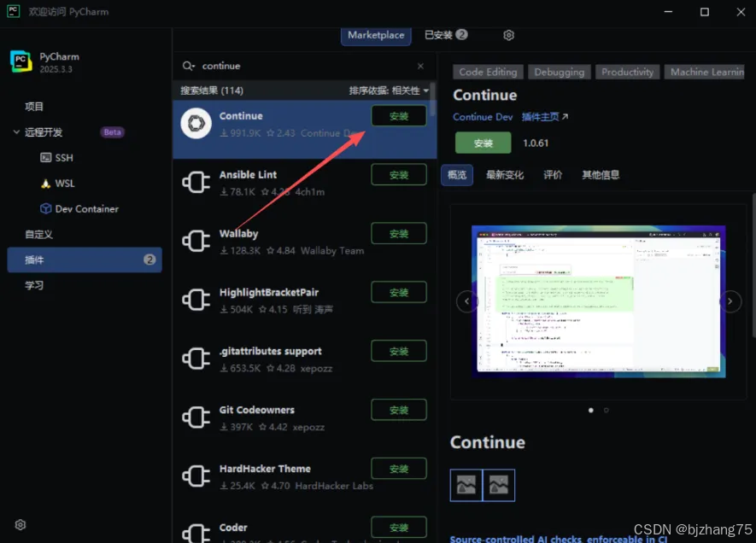Install the Continue plugin from list row
This screenshot has width=756, height=543.
399,116
